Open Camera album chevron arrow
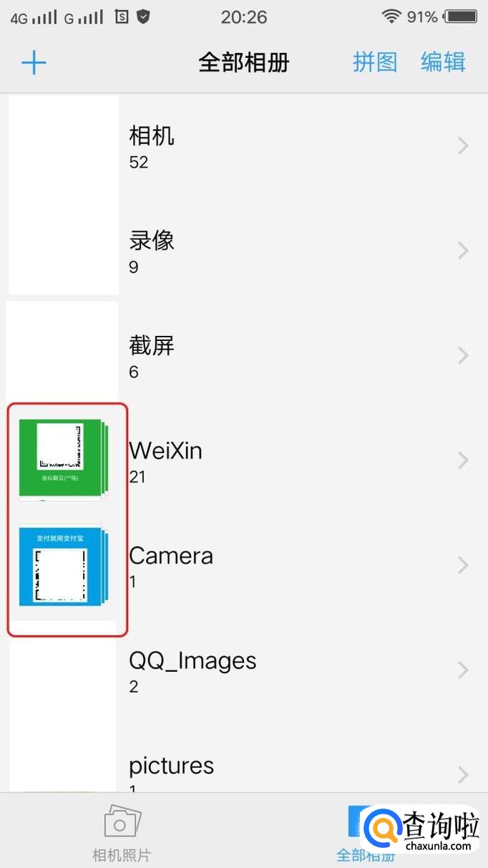This screenshot has width=488, height=868. 463,565
